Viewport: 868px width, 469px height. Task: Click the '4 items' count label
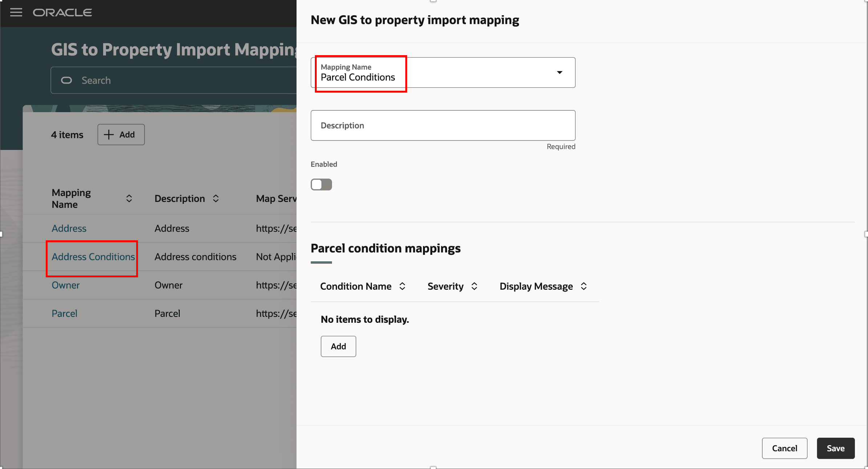click(x=67, y=135)
